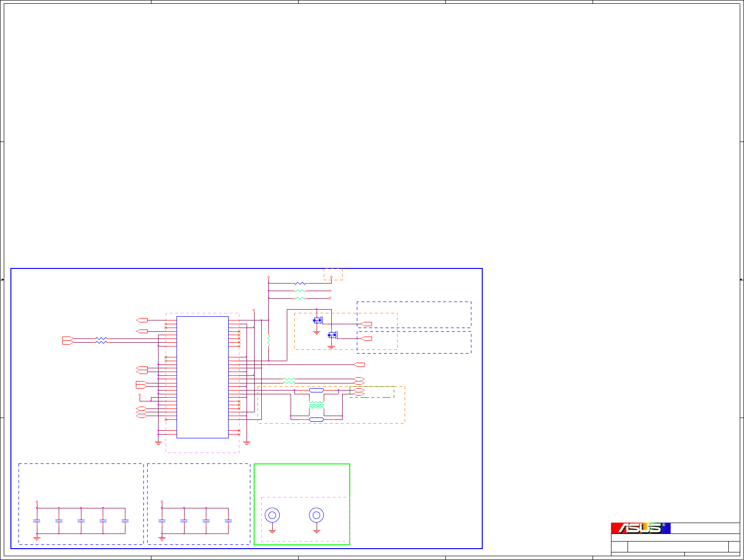Select the middle capacitor of the five-capacitor bank
This screenshot has height=560, width=744.
pyautogui.click(x=81, y=521)
